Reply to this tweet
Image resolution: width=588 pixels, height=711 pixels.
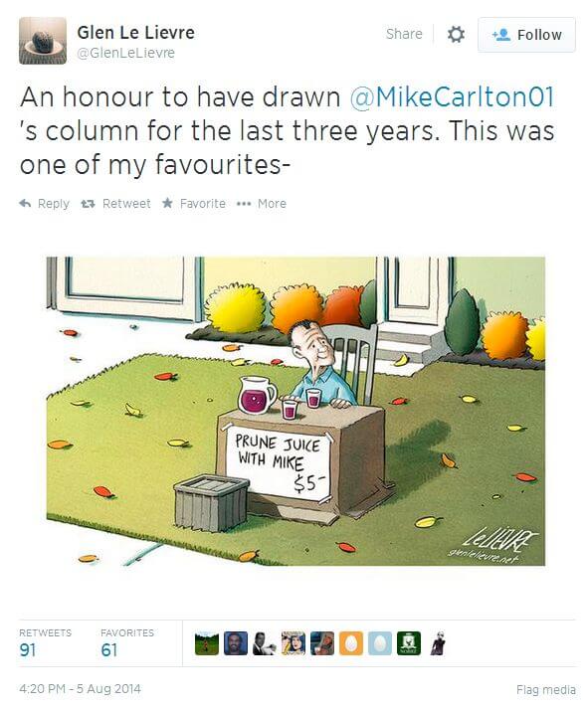pyautogui.click(x=45, y=204)
